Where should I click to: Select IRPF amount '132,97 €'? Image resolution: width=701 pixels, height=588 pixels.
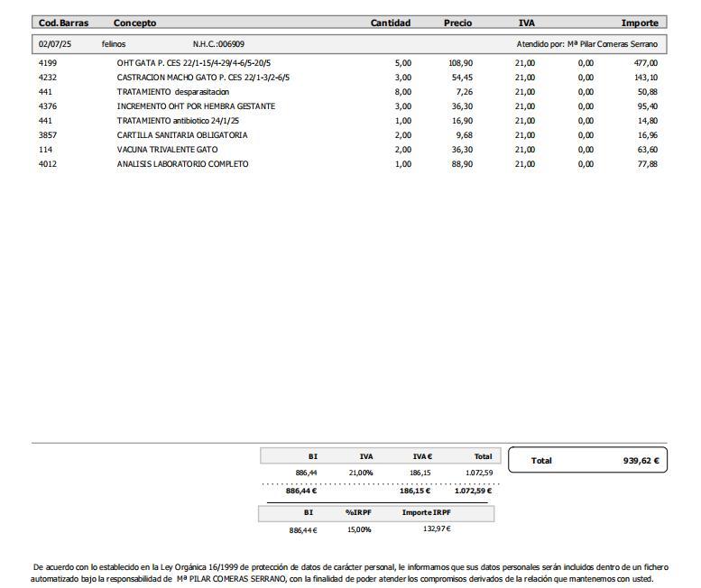tap(437, 529)
